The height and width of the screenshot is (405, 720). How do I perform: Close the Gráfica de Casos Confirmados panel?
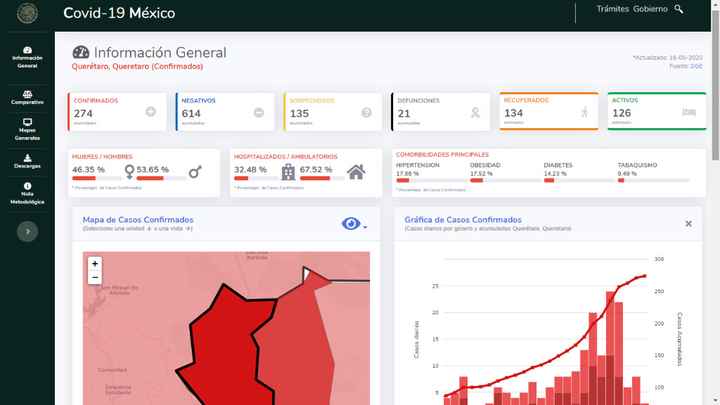pos(688,224)
